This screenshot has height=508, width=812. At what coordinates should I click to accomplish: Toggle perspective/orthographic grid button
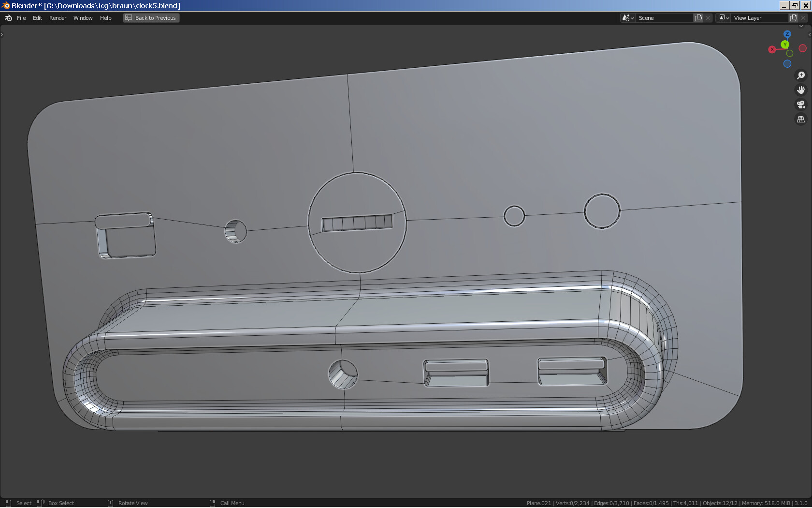[801, 119]
